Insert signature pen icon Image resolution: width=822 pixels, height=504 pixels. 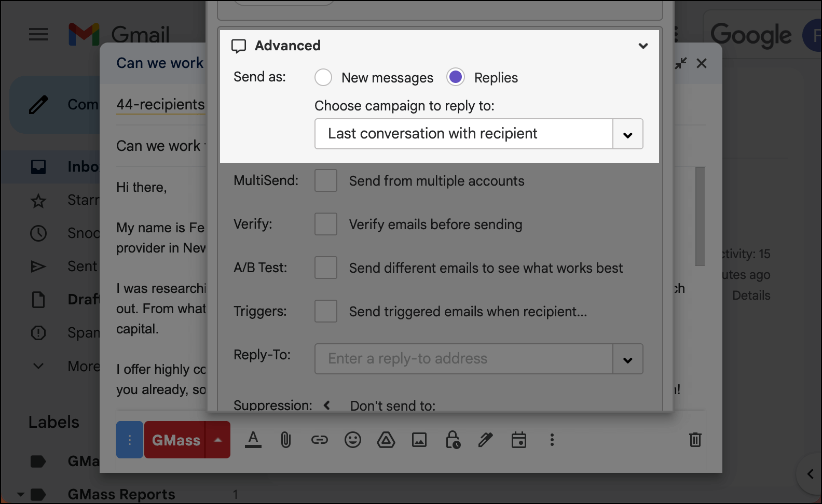pyautogui.click(x=486, y=440)
